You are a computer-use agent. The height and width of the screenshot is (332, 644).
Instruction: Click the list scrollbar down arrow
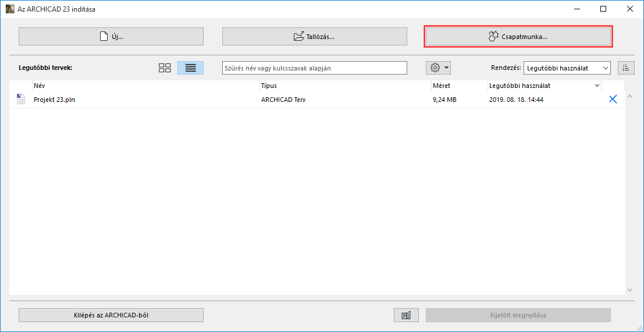click(x=630, y=290)
